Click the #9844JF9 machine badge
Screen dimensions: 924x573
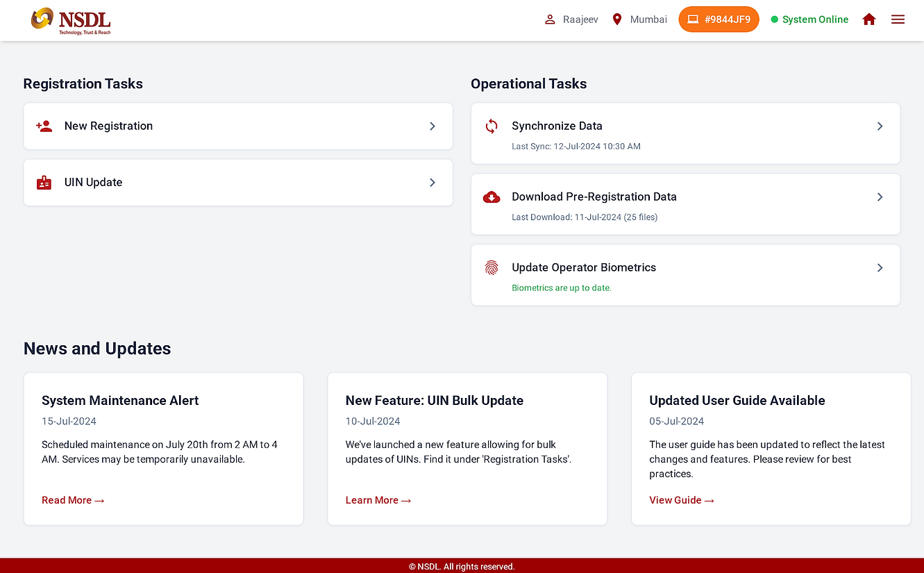pyautogui.click(x=719, y=19)
